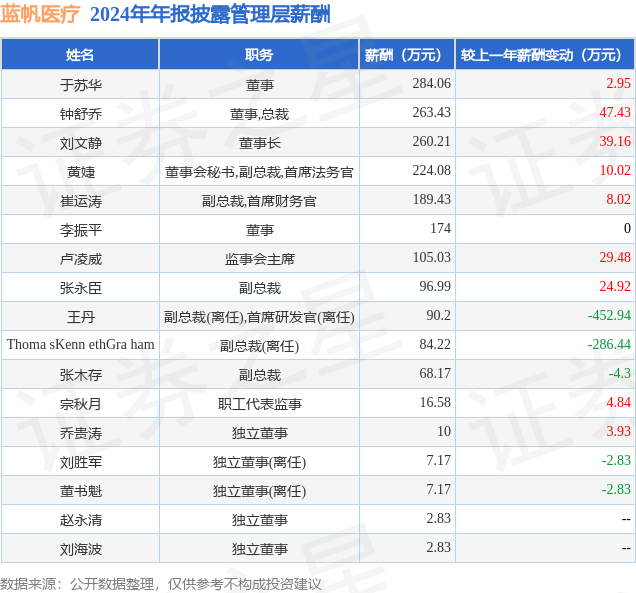The height and width of the screenshot is (593, 636).
Task: Click 董书魁's change value -2.83
Action: pyautogui.click(x=617, y=489)
